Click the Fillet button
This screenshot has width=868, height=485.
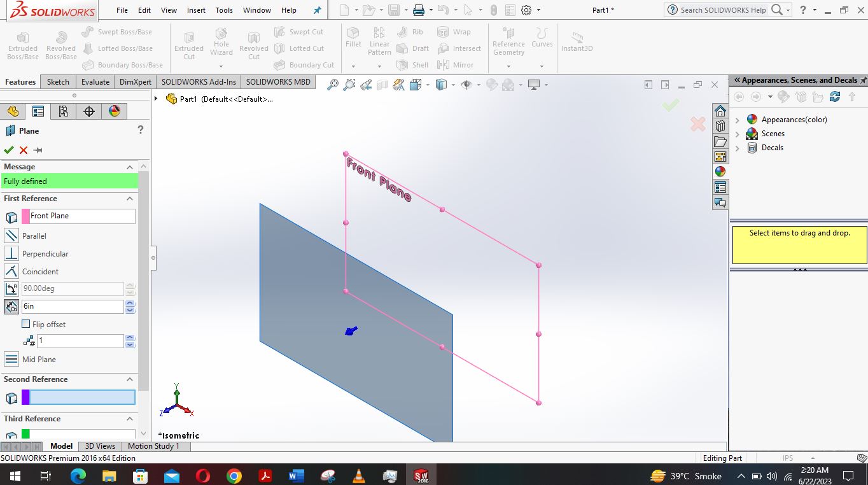tap(353, 38)
